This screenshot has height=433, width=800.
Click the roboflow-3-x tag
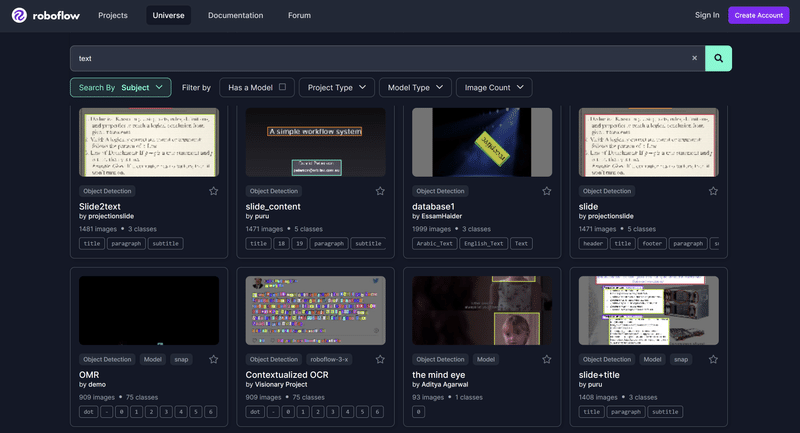pos(329,360)
